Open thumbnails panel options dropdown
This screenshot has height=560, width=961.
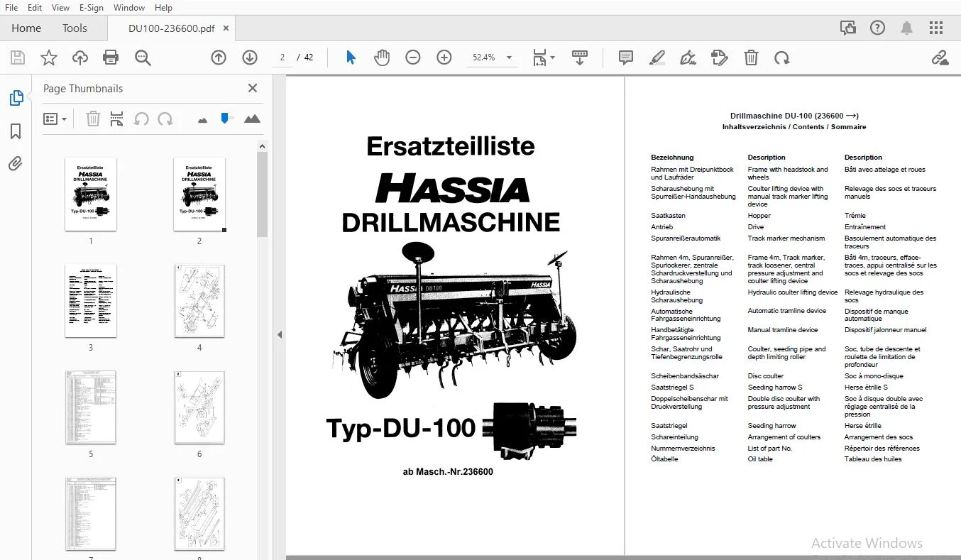tap(55, 119)
